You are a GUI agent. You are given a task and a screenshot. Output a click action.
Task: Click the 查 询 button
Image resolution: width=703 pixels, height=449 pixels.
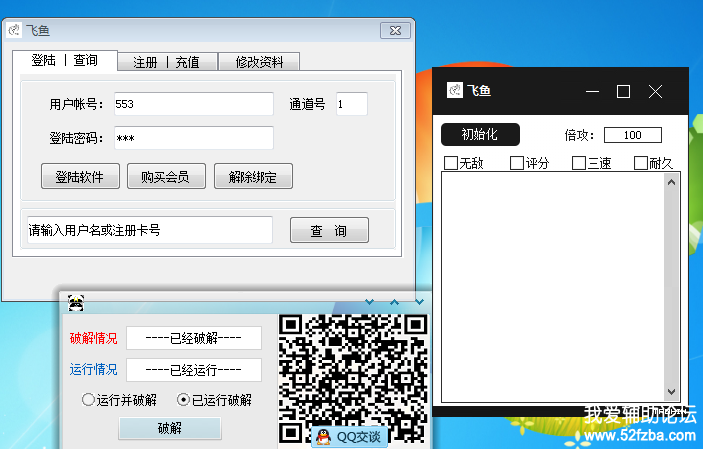[x=330, y=230]
